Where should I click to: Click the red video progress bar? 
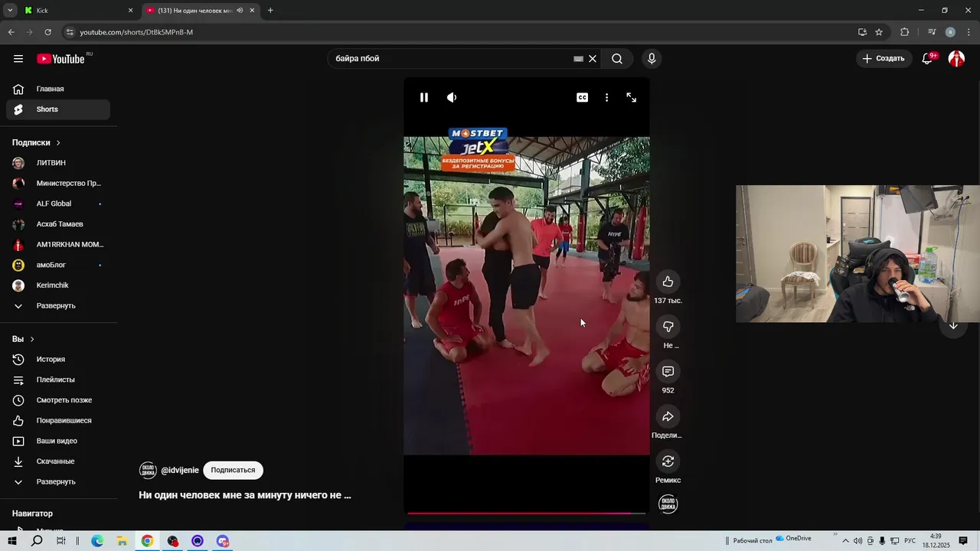(x=527, y=513)
